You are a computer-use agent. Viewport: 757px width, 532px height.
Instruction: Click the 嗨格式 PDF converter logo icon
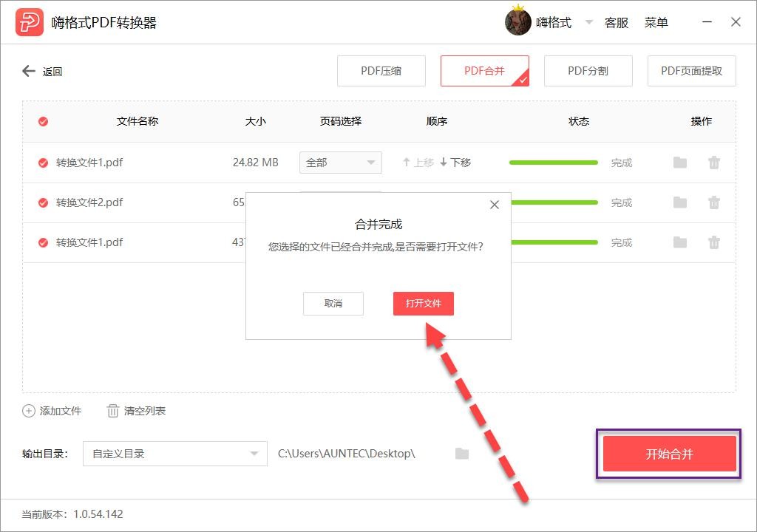(x=30, y=22)
